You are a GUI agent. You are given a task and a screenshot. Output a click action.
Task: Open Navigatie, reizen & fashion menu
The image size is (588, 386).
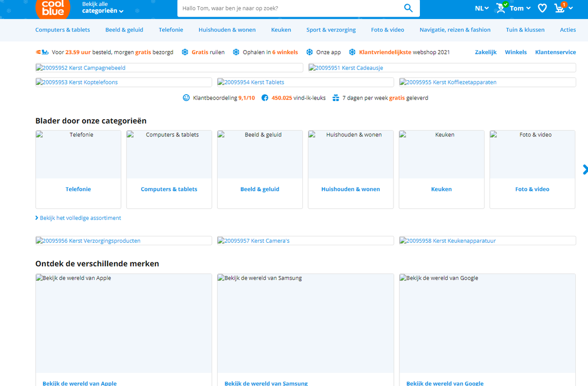coord(455,30)
